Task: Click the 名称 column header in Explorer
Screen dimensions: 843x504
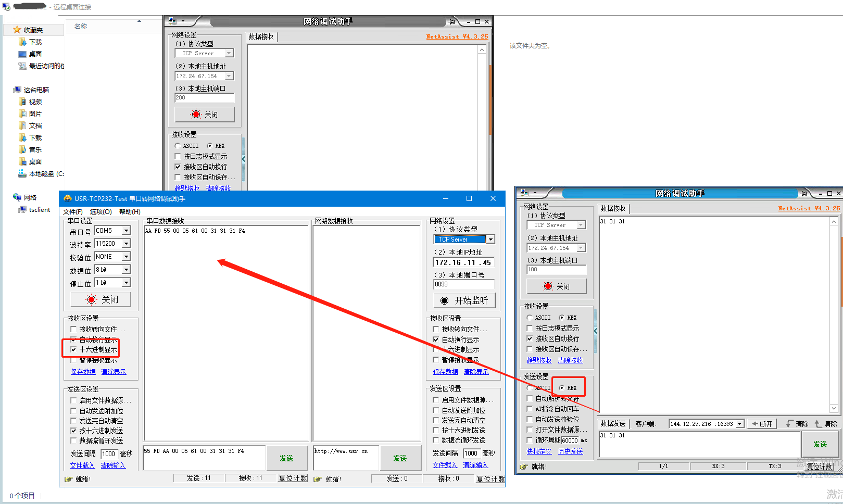Action: pos(81,26)
